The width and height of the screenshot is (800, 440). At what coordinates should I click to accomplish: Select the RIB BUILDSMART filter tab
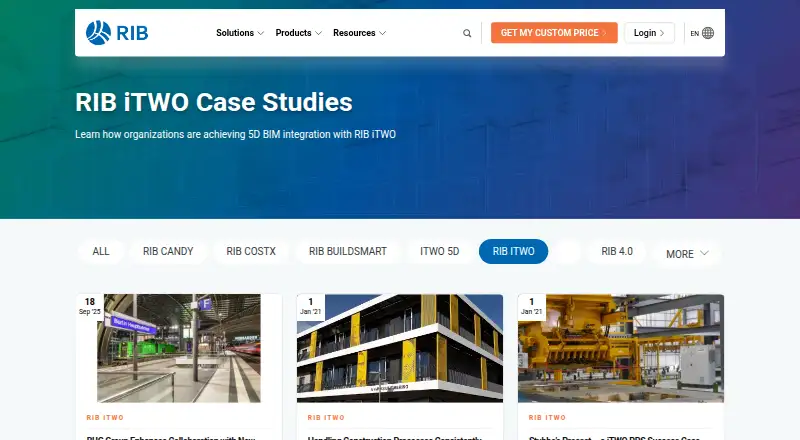pos(347,251)
